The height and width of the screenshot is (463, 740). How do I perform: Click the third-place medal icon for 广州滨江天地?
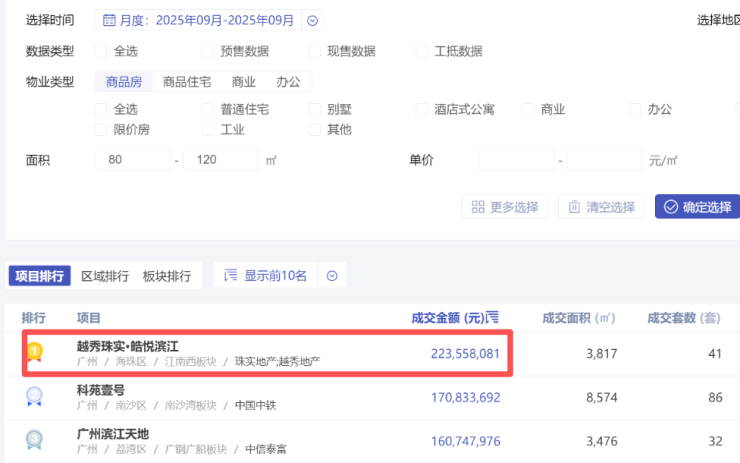(35, 439)
